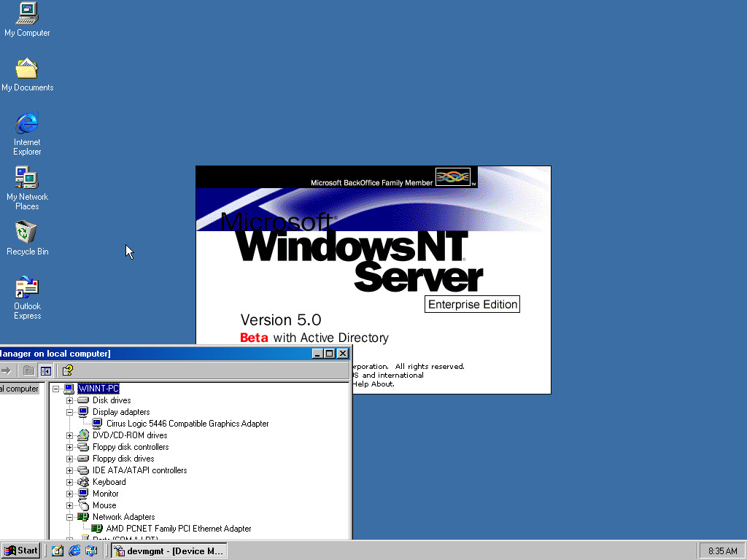
Task: Open the My Documents folder icon
Action: 27,74
